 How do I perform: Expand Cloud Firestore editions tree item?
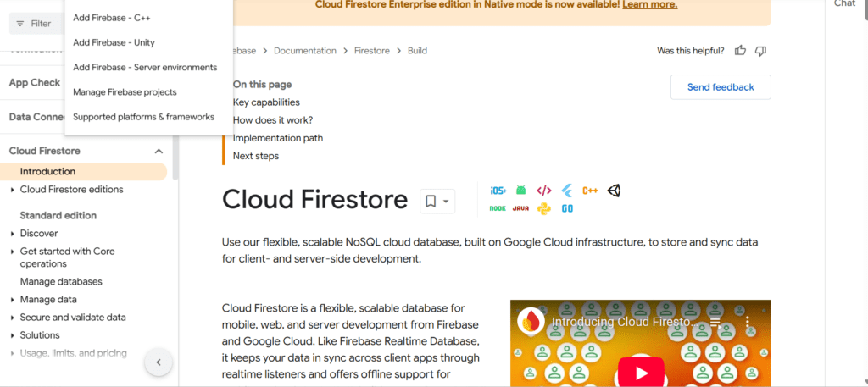point(12,190)
